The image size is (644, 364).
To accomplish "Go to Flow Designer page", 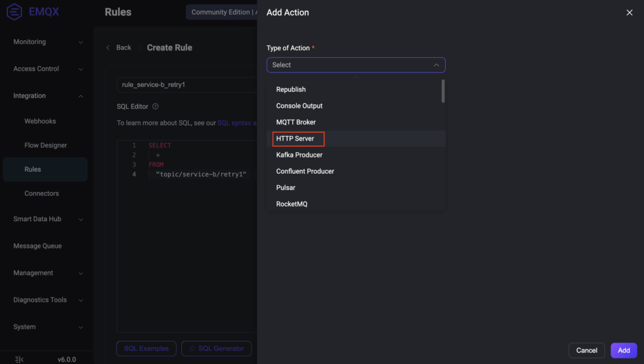I will [x=45, y=145].
